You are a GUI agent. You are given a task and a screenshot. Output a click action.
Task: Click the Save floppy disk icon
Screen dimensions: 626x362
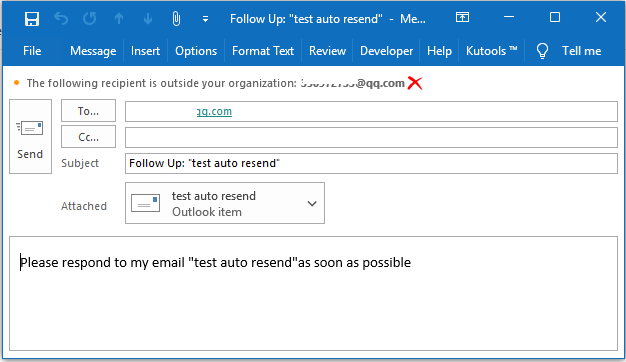point(32,18)
